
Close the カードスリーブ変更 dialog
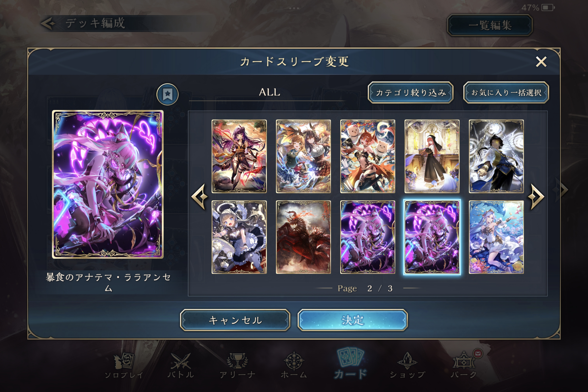541,62
